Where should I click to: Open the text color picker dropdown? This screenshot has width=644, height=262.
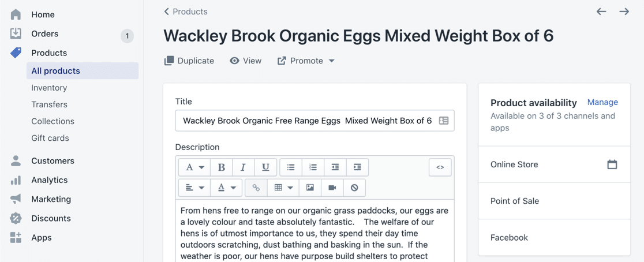point(227,188)
